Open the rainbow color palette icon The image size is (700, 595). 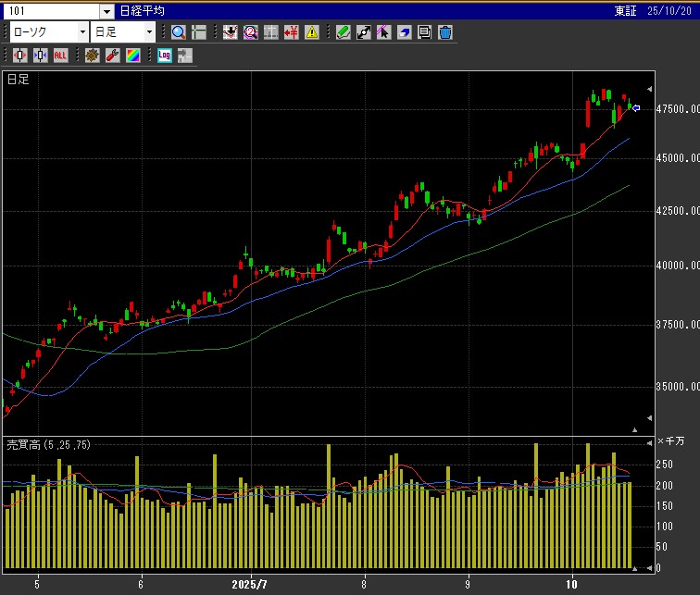tap(132, 55)
